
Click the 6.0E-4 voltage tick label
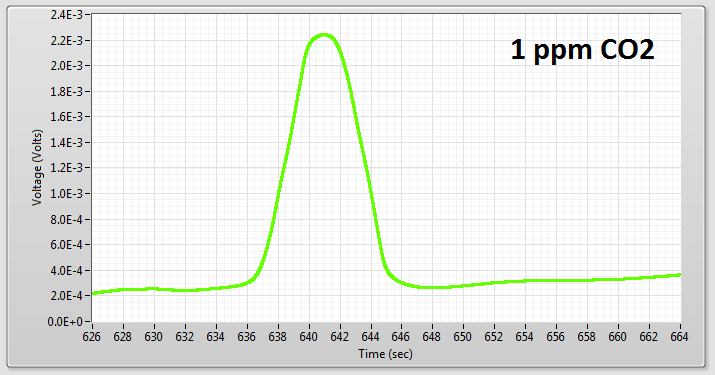[67, 245]
